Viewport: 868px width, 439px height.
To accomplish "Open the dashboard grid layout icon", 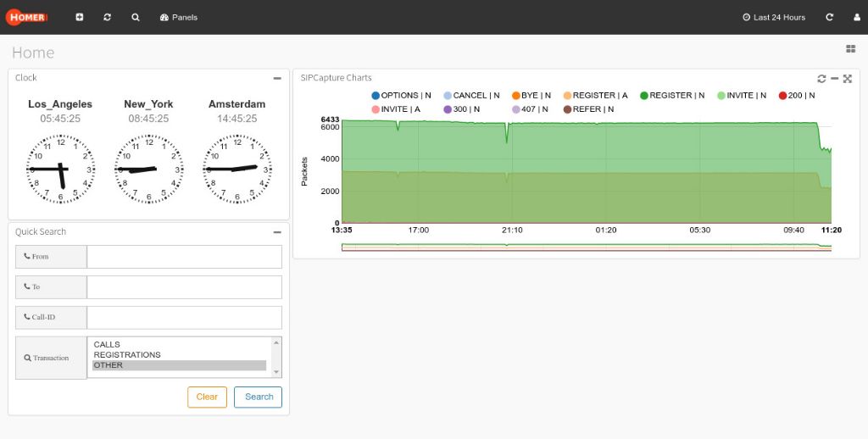I will (850, 49).
